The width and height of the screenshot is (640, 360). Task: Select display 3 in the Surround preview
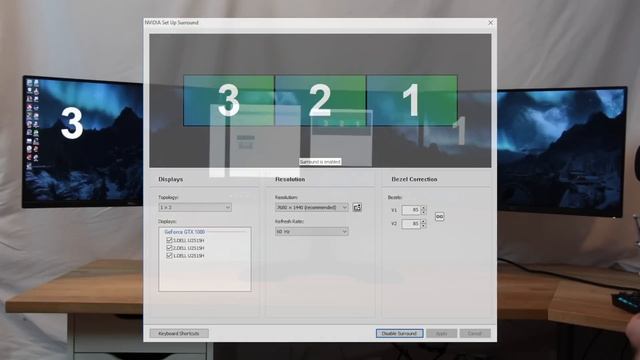229,100
